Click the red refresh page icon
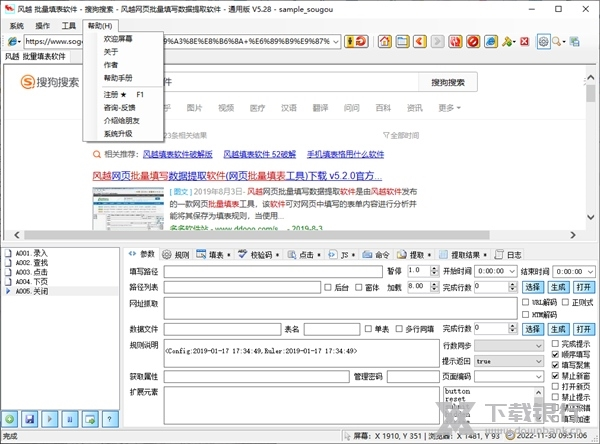 455,41
